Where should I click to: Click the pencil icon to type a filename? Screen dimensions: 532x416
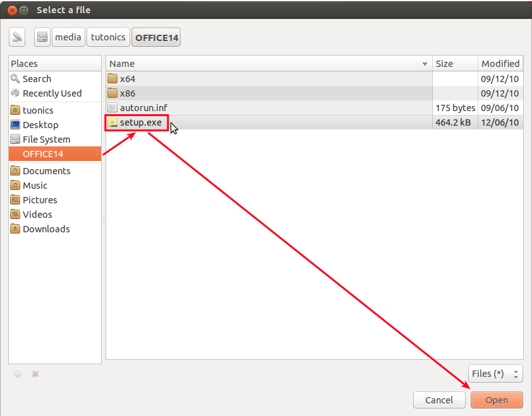pyautogui.click(x=16, y=37)
